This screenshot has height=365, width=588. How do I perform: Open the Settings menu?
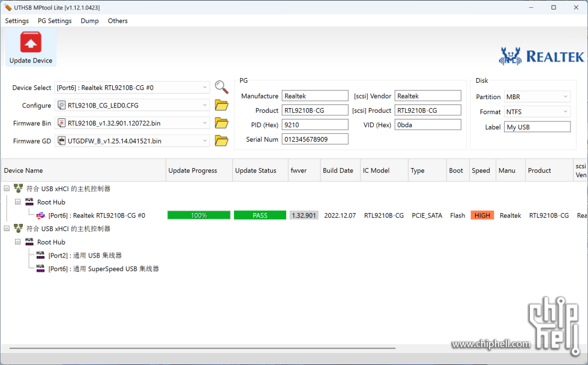point(17,20)
